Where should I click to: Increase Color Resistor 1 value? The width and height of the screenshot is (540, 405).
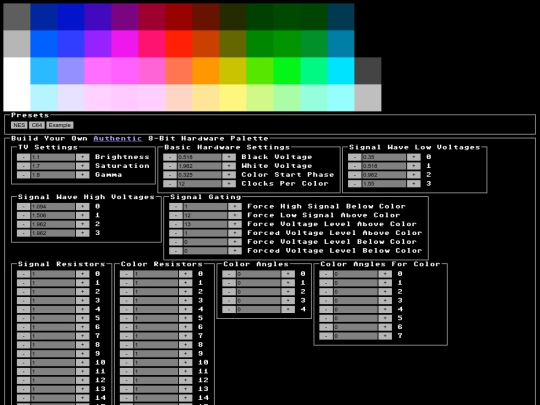[x=186, y=283]
